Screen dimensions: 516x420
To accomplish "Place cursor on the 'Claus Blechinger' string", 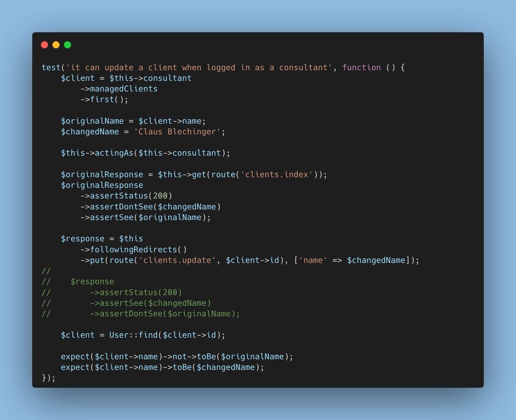I will pos(177,132).
